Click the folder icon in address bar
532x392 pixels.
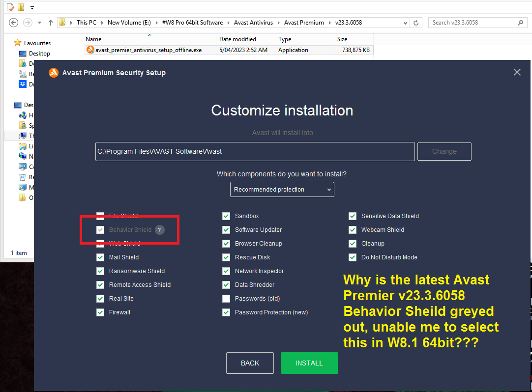pos(62,23)
